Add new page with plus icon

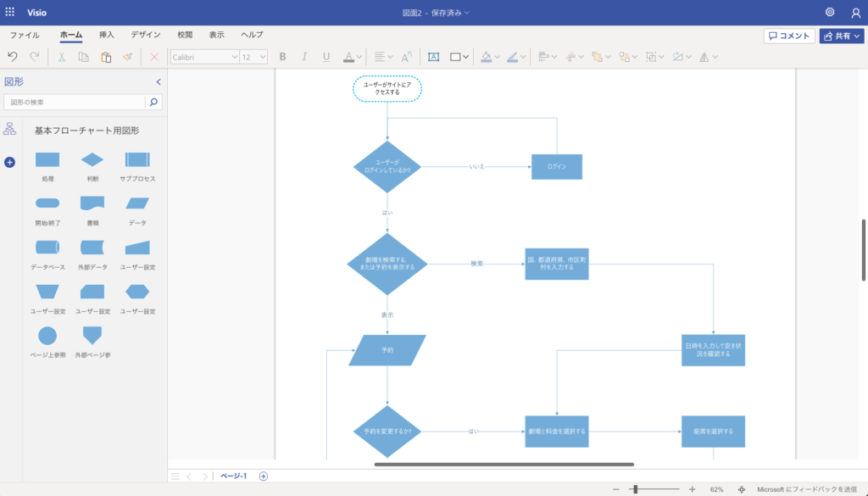(x=264, y=476)
